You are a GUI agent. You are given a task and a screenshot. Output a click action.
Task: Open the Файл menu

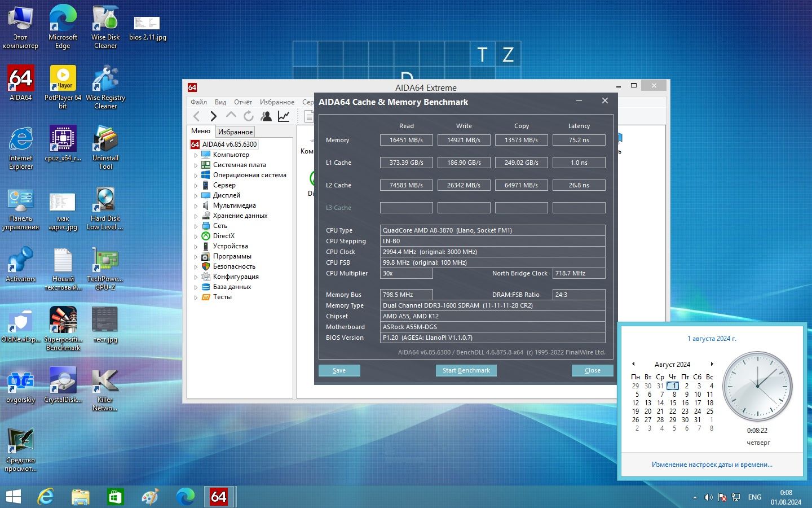click(x=198, y=102)
